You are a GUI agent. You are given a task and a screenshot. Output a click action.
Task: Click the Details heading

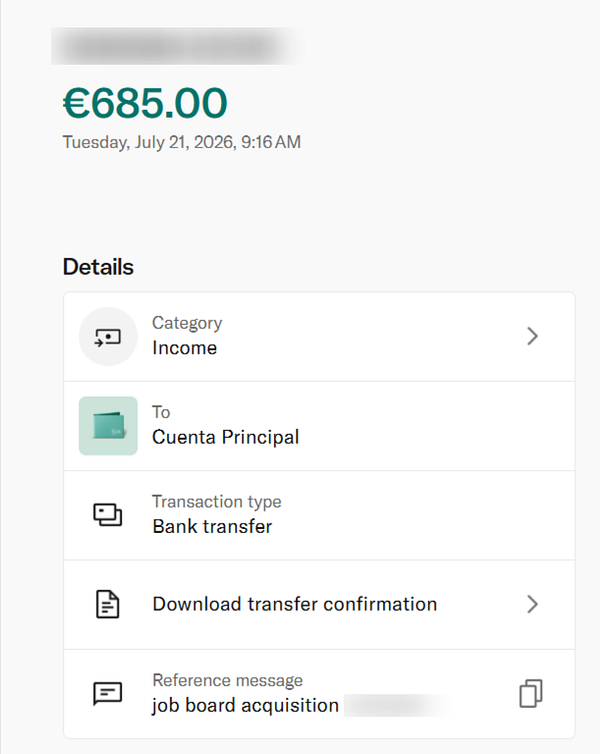[x=98, y=267]
